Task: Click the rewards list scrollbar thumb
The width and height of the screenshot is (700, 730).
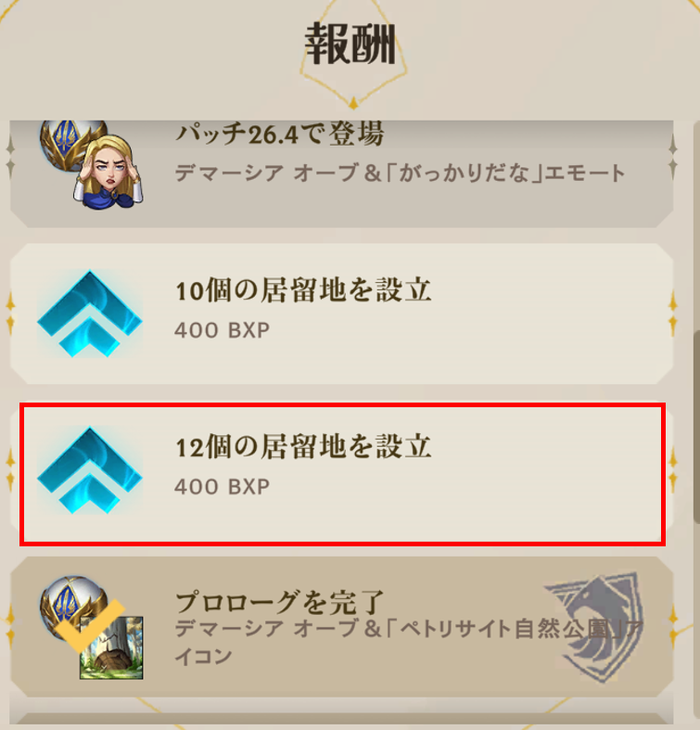Action: coord(695,426)
